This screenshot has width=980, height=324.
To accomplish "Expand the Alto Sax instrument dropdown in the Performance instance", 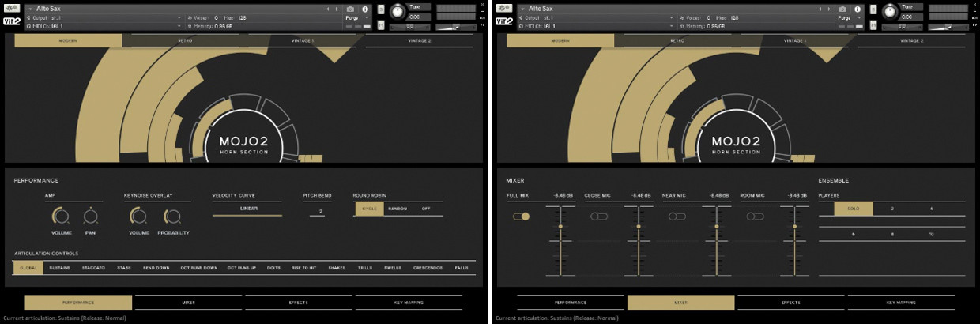I will tap(30, 9).
